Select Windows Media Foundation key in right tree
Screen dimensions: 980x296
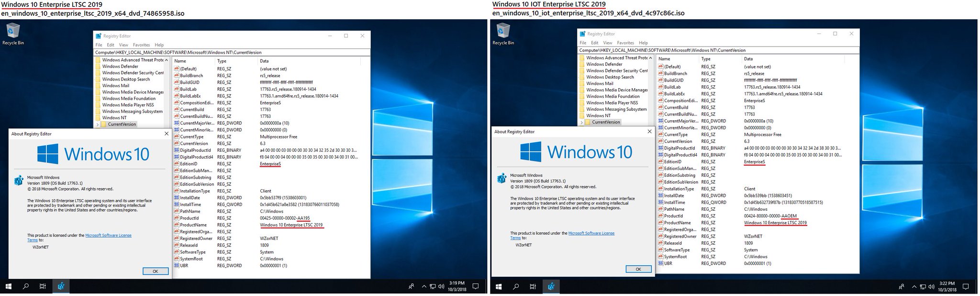click(x=613, y=96)
